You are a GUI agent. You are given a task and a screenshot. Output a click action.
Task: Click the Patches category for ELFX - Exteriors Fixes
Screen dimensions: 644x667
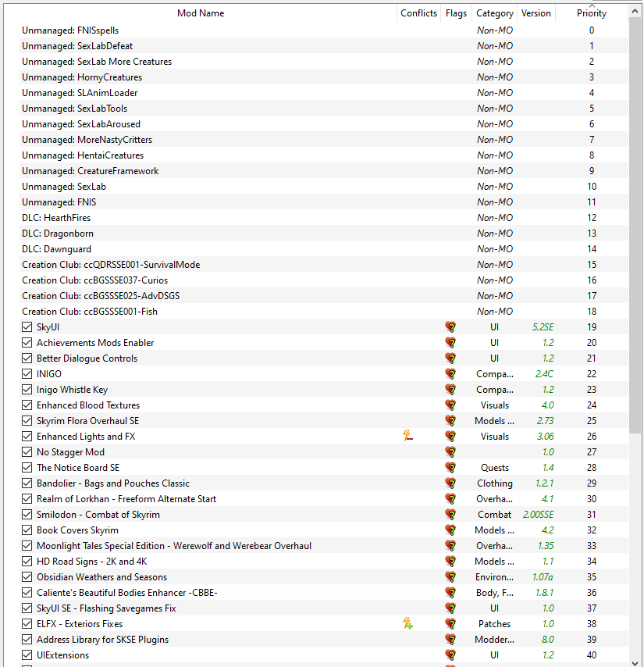pyautogui.click(x=494, y=624)
